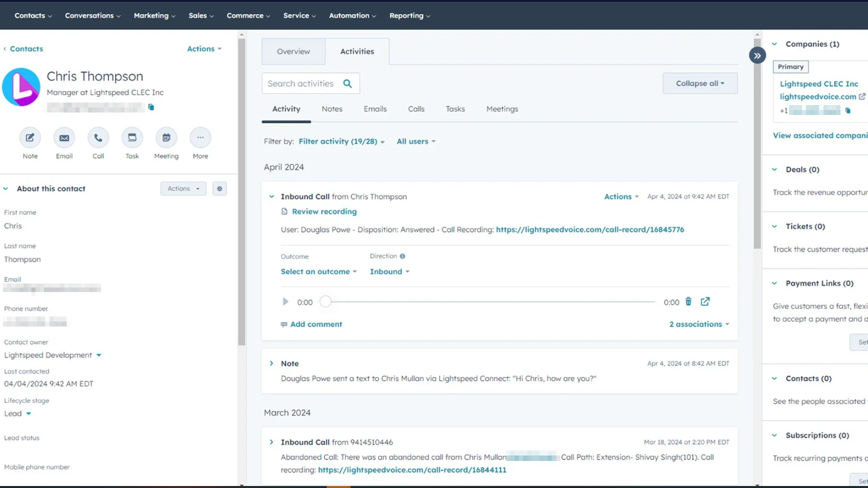Open the More actions ellipsis icon
Image resolution: width=868 pixels, height=488 pixels.
(200, 138)
